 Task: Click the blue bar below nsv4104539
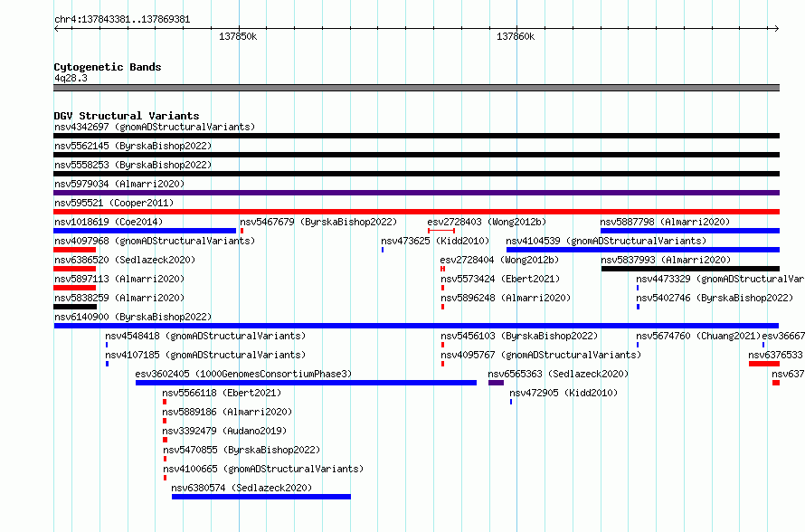(x=643, y=250)
